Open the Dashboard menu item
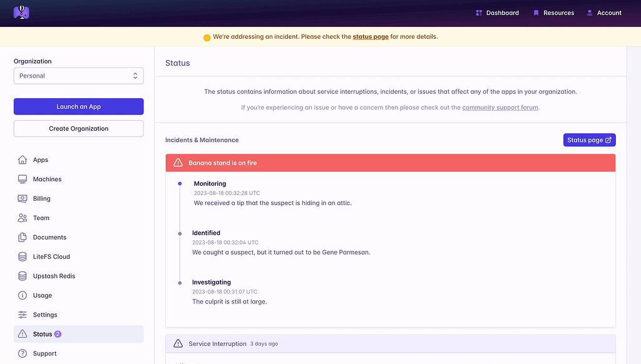This screenshot has width=641, height=364. coord(498,13)
